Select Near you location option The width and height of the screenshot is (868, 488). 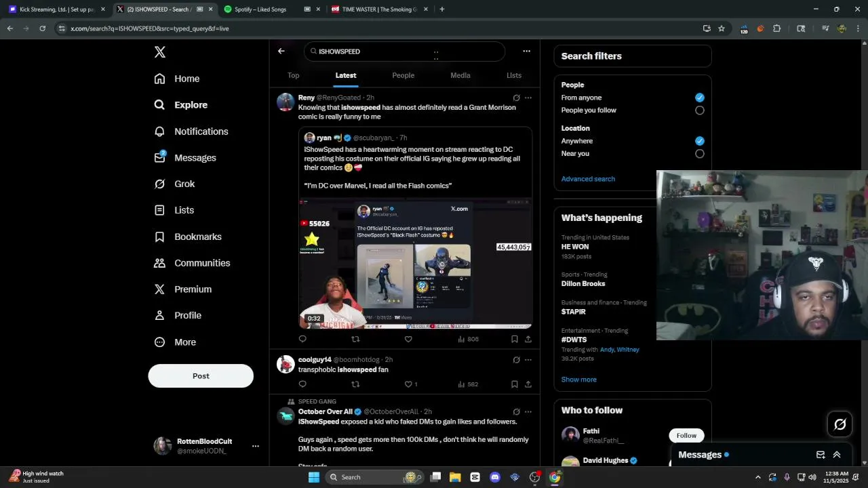(700, 154)
